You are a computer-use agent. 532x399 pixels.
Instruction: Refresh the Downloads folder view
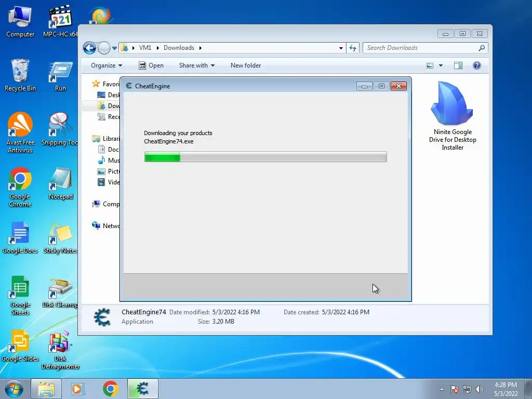pyautogui.click(x=353, y=48)
